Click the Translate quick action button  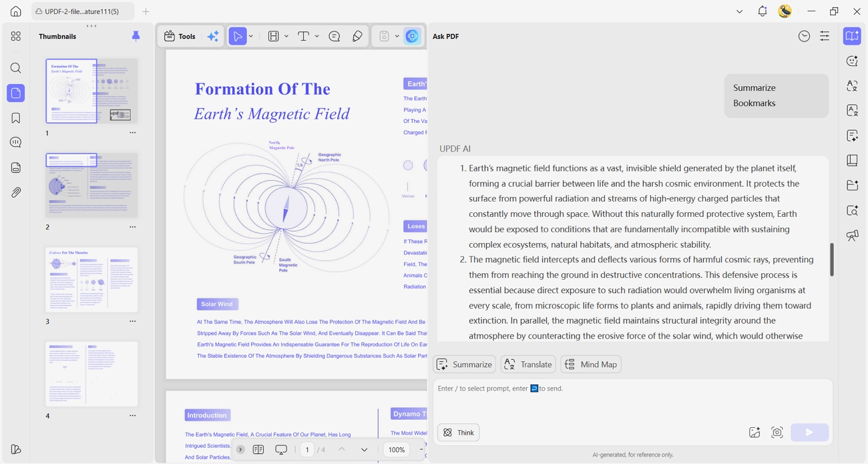(528, 364)
